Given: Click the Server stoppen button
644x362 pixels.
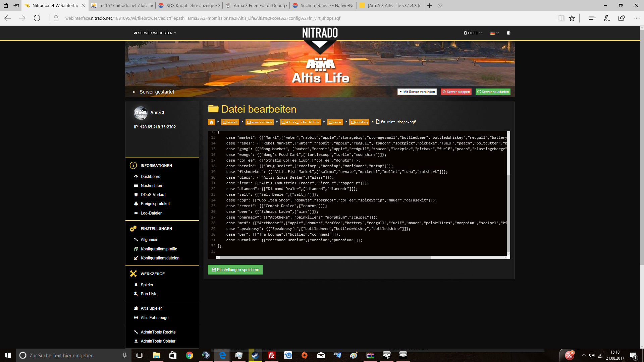Looking at the screenshot, I should pos(456,92).
